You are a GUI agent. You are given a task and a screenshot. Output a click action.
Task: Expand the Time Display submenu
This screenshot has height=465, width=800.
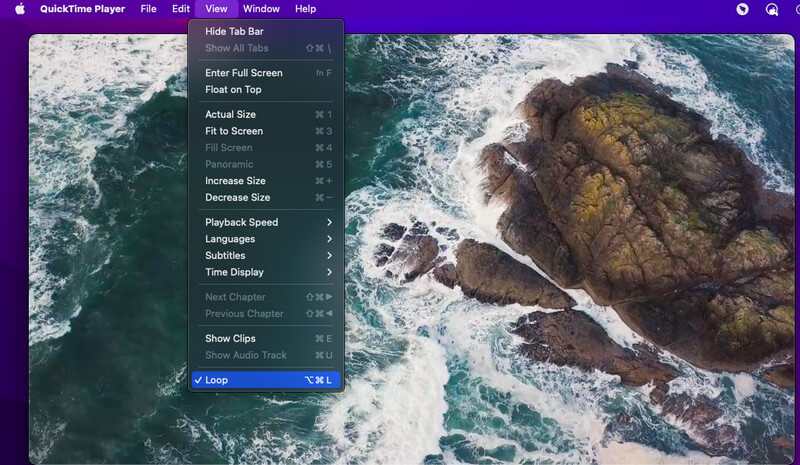(266, 272)
